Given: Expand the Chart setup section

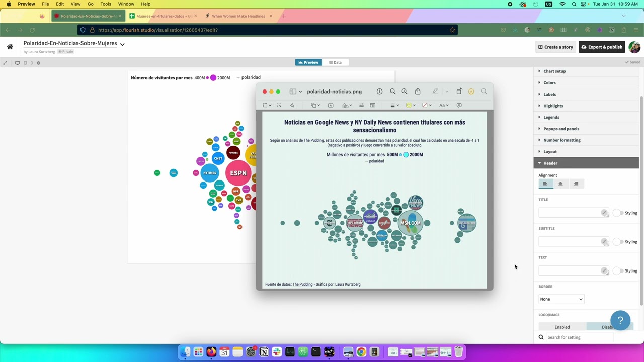Looking at the screenshot, I should 586,71.
